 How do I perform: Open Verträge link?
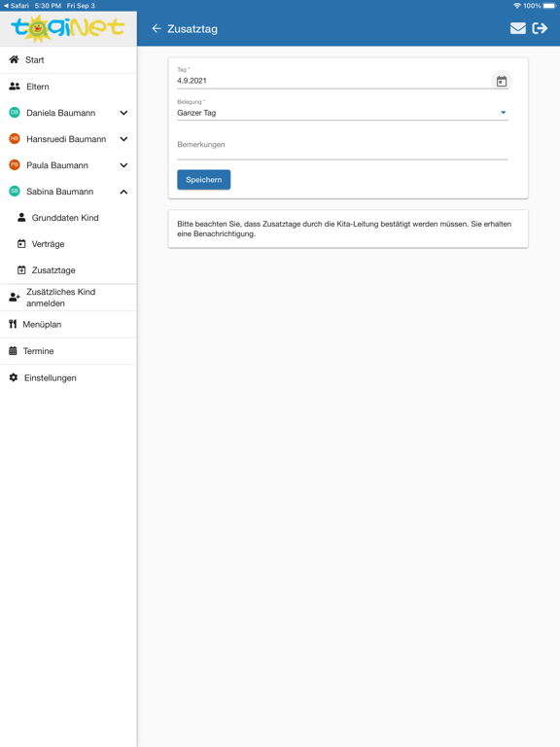click(x=48, y=244)
